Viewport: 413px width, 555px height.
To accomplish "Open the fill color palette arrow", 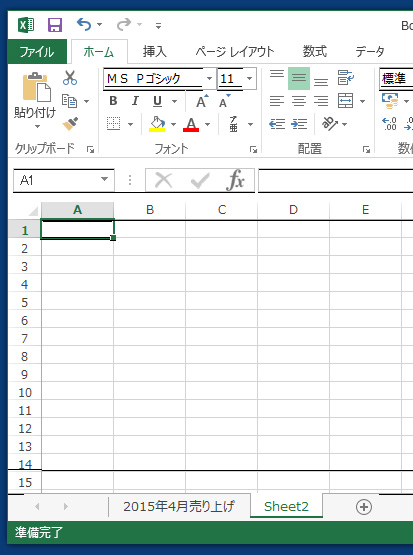I will [173, 124].
